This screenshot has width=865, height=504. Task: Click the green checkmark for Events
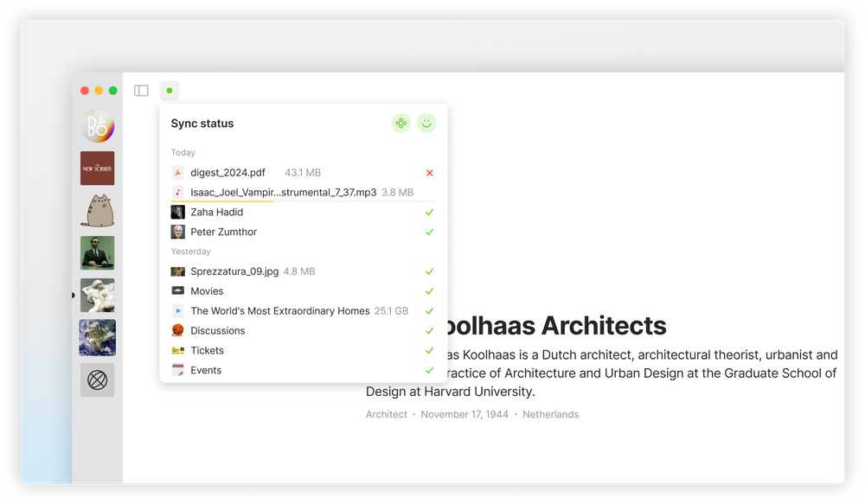pos(429,371)
